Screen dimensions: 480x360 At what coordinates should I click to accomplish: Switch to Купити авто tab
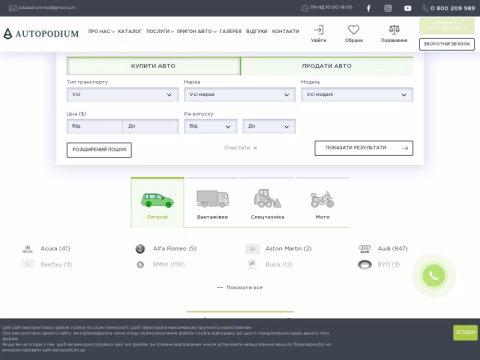(153, 66)
